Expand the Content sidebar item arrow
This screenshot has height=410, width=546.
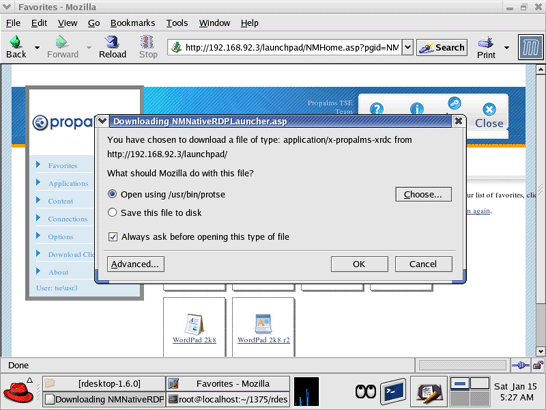tap(38, 200)
